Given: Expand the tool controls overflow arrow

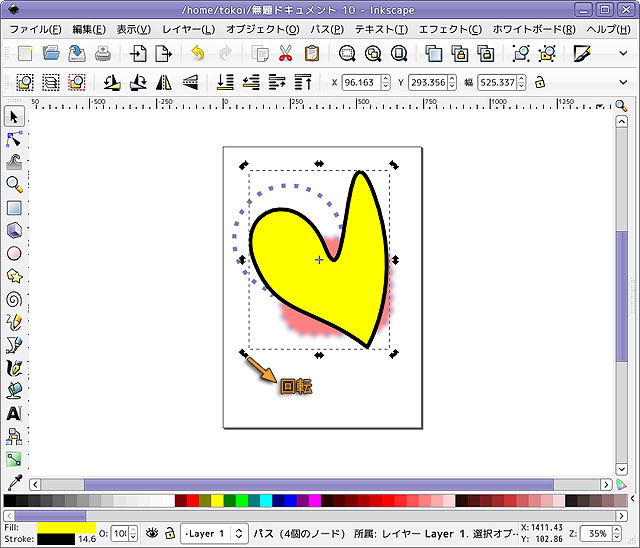Looking at the screenshot, I should point(625,82).
